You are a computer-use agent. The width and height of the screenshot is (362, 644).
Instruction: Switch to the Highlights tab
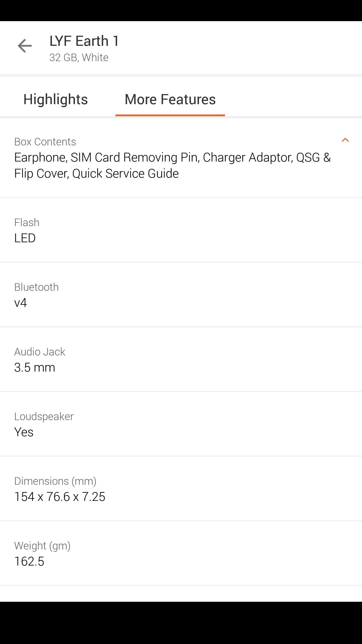[x=56, y=99]
